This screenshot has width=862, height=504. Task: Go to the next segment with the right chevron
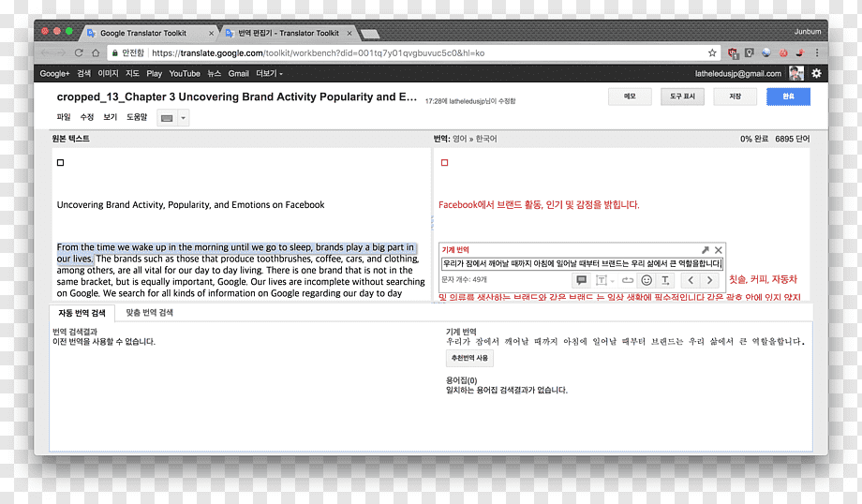709,280
